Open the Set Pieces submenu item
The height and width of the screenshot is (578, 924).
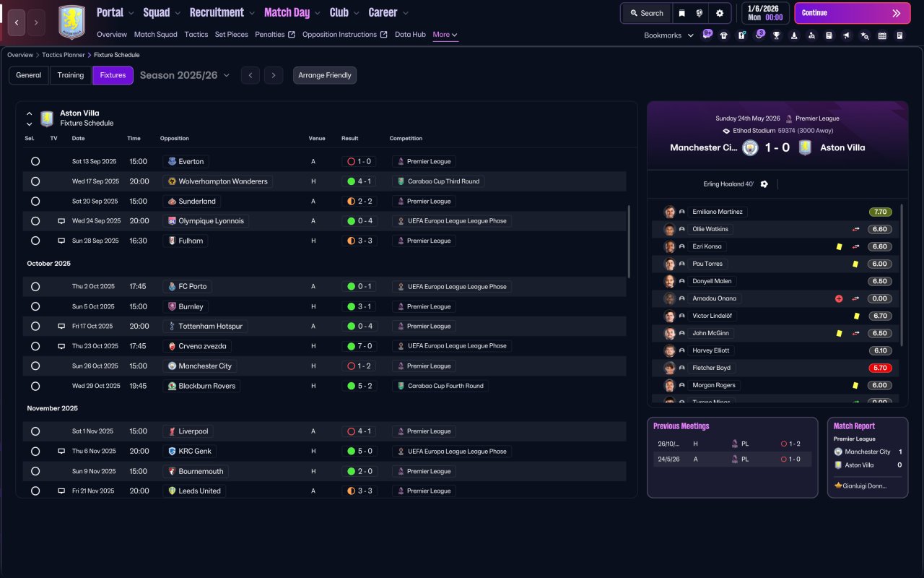[x=232, y=35]
